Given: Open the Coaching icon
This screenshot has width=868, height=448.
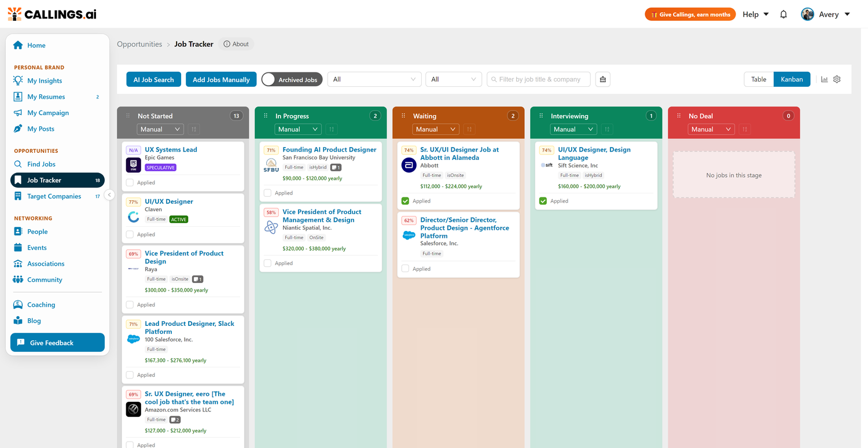Looking at the screenshot, I should (18, 304).
